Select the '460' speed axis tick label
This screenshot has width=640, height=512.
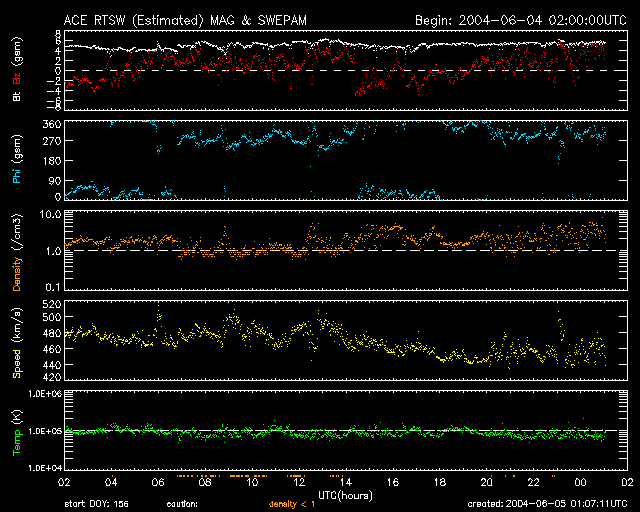coord(52,349)
